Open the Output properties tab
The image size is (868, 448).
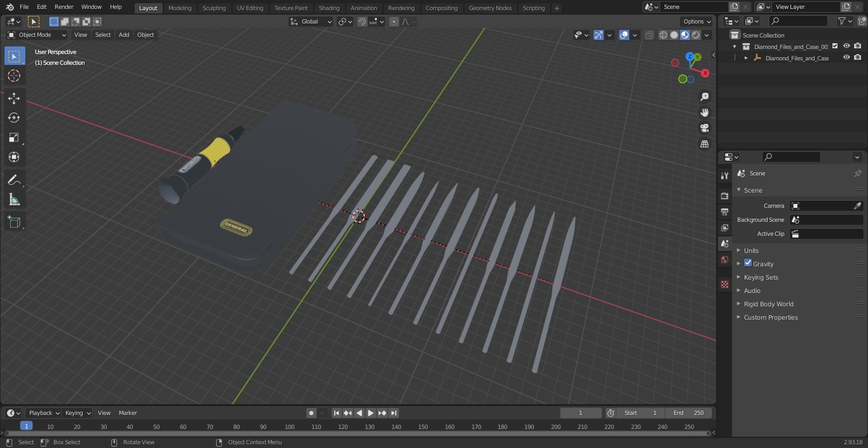coord(724,212)
